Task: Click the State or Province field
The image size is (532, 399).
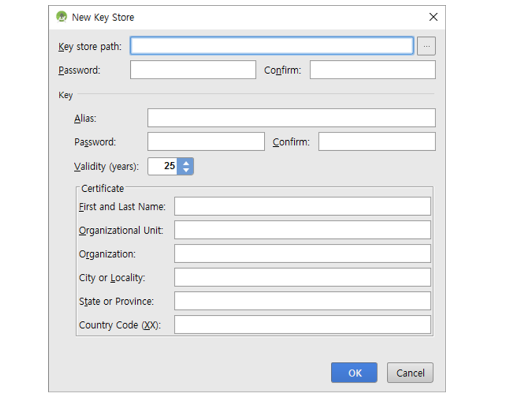Action: [302, 301]
